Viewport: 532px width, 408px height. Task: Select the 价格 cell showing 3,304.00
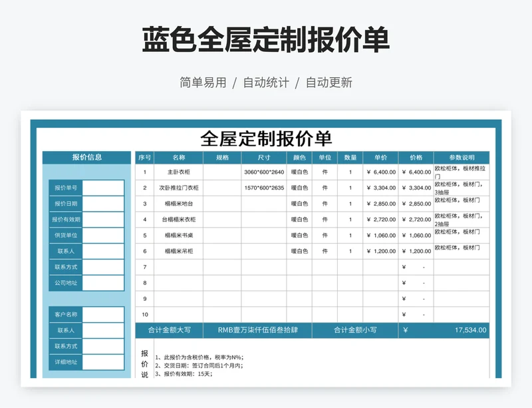[416, 188]
